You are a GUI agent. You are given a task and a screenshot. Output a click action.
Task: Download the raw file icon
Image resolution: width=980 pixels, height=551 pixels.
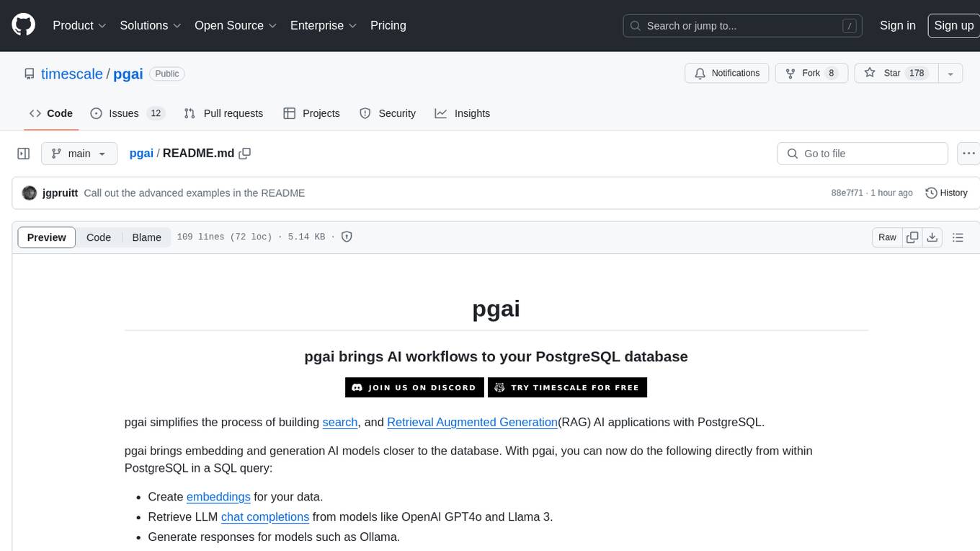(x=932, y=237)
